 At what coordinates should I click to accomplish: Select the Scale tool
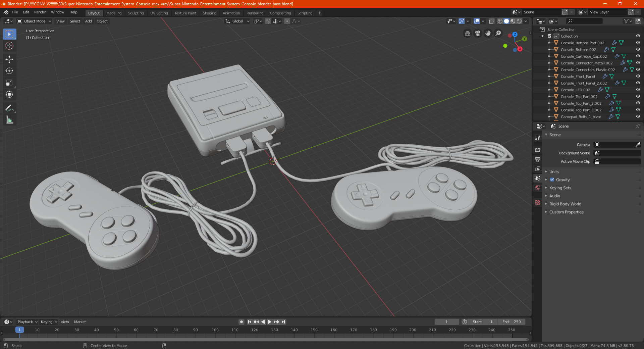pos(9,83)
